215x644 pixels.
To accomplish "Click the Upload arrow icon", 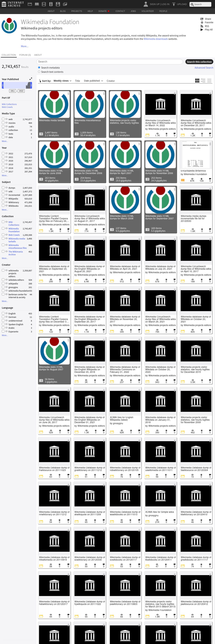I will click(x=174, y=4).
